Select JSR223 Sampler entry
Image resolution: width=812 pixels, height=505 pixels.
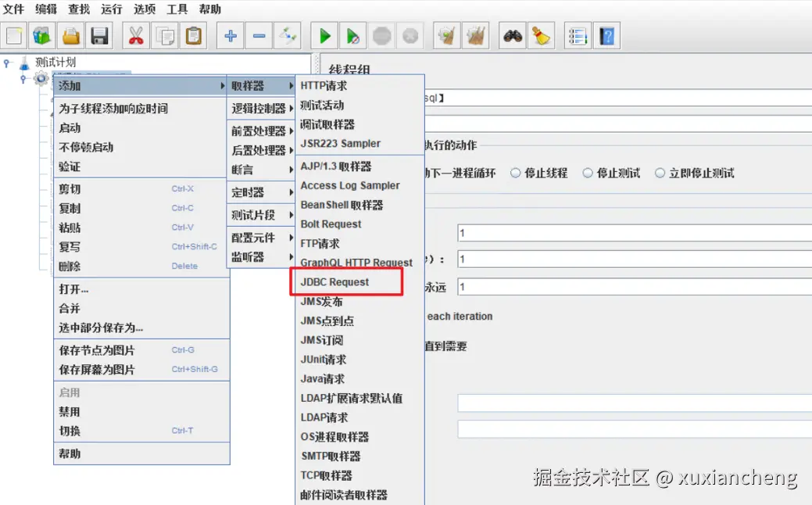[360, 144]
